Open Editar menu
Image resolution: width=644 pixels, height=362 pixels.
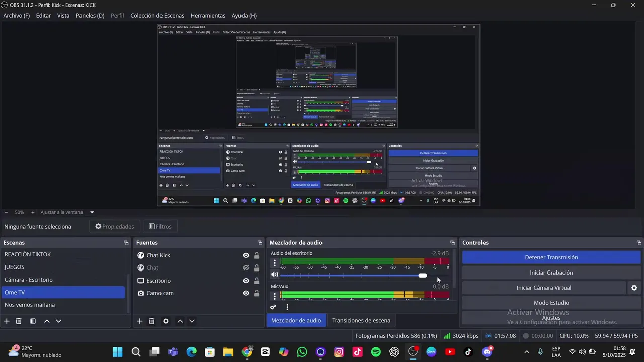click(43, 16)
